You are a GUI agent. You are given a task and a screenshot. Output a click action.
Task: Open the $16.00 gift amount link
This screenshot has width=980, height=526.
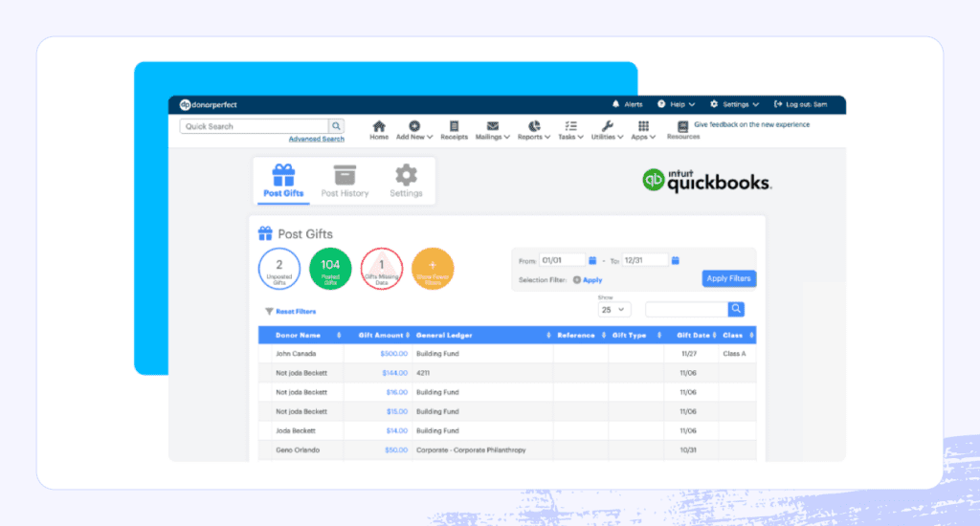tap(396, 392)
